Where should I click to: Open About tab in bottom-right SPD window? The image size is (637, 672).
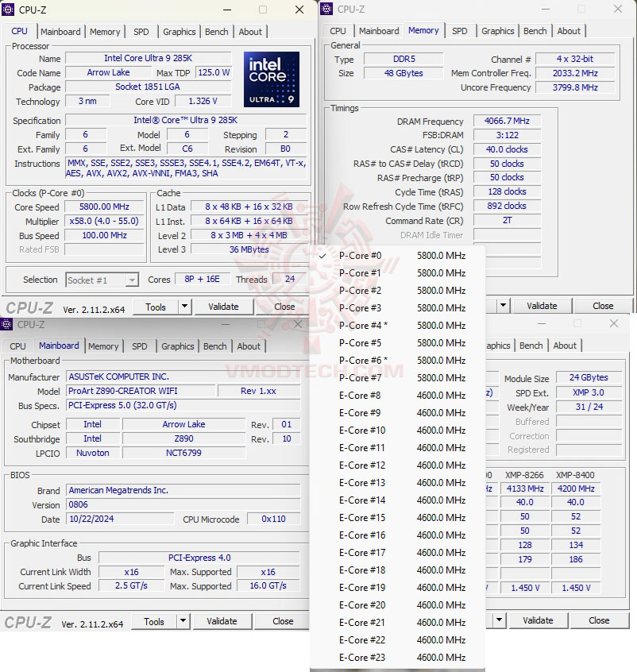click(x=565, y=346)
